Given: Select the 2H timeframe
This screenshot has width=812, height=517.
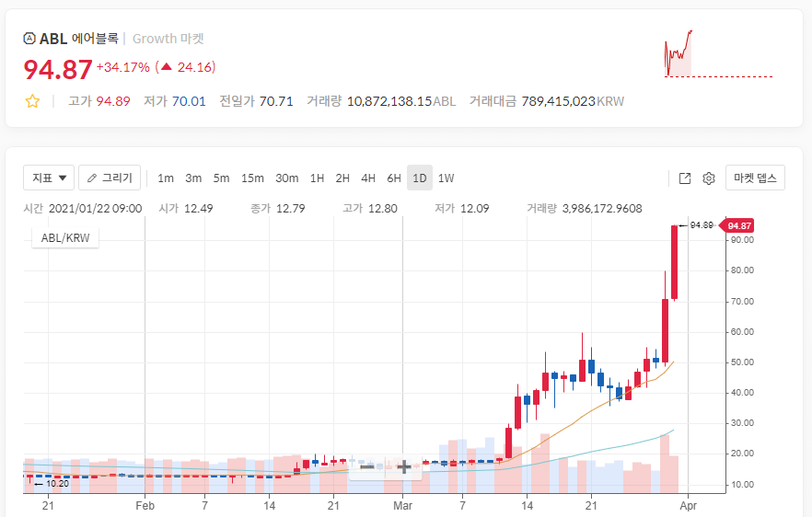Looking at the screenshot, I should pos(342,178).
